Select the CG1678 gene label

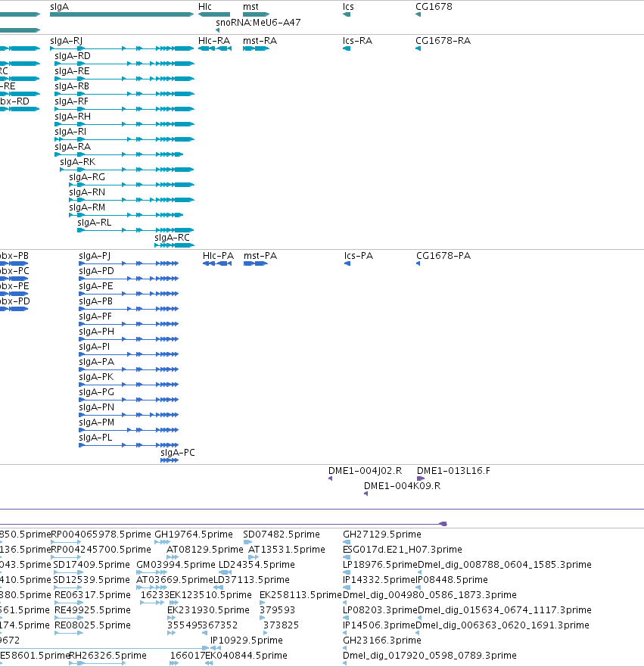[x=434, y=7]
